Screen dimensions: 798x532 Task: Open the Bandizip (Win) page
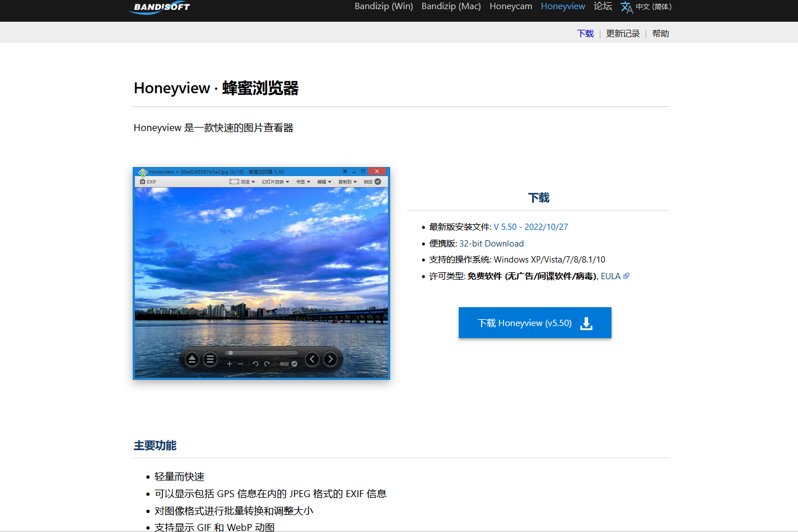(384, 6)
